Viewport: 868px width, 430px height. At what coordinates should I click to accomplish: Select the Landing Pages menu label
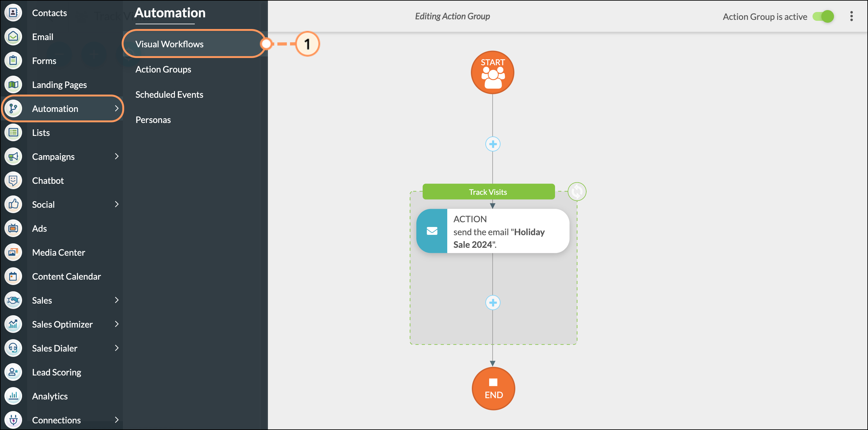59,84
